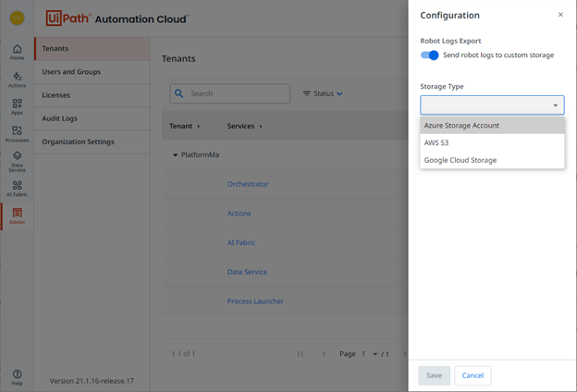Open Organization Settings menu item
The width and height of the screenshot is (577, 392).
(92, 141)
